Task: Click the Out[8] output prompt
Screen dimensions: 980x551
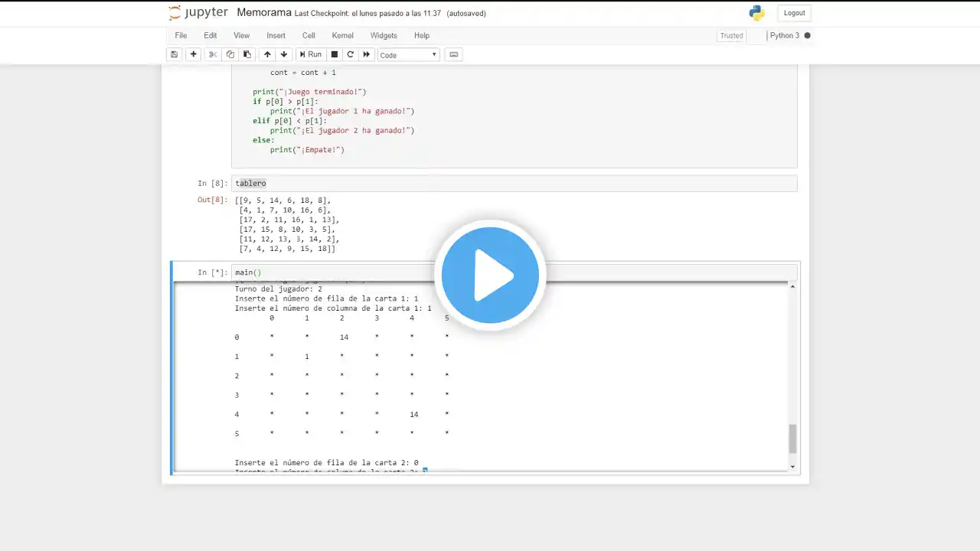Action: pyautogui.click(x=212, y=201)
